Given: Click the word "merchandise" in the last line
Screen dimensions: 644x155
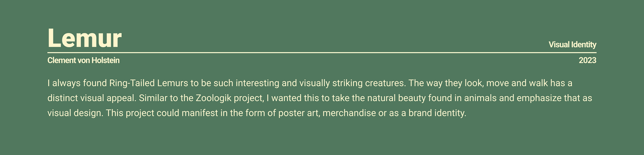Looking at the screenshot, I should coord(349,113).
